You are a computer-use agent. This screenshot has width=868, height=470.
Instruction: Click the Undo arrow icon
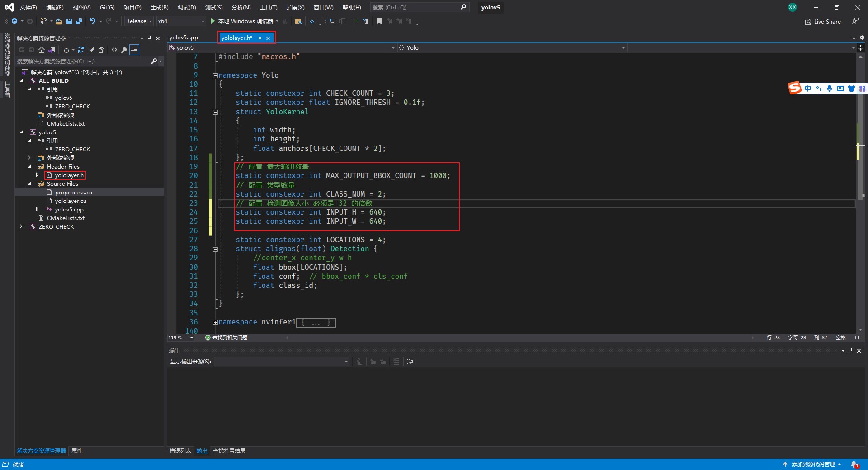93,21
